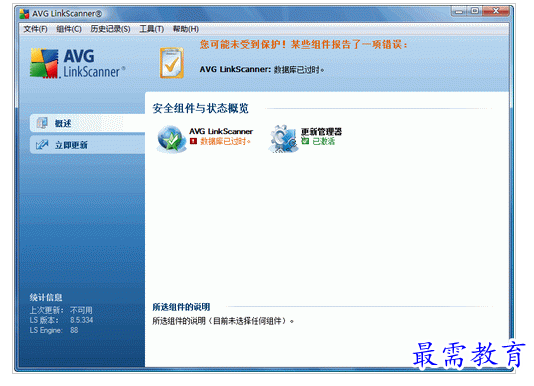This screenshot has height=386, width=534.
Task: Select the 概述 sidebar button
Action: [x=88, y=123]
